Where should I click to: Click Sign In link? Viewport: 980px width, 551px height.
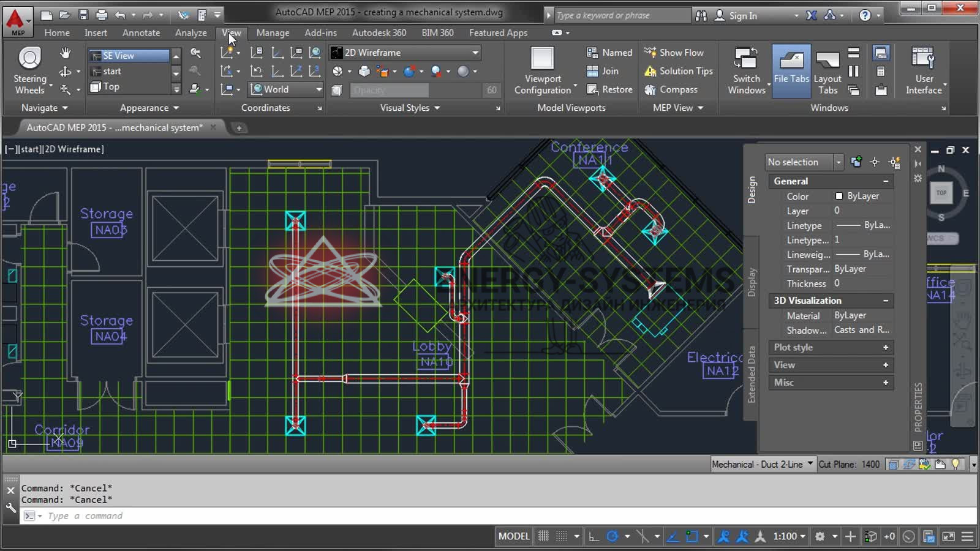tap(742, 16)
